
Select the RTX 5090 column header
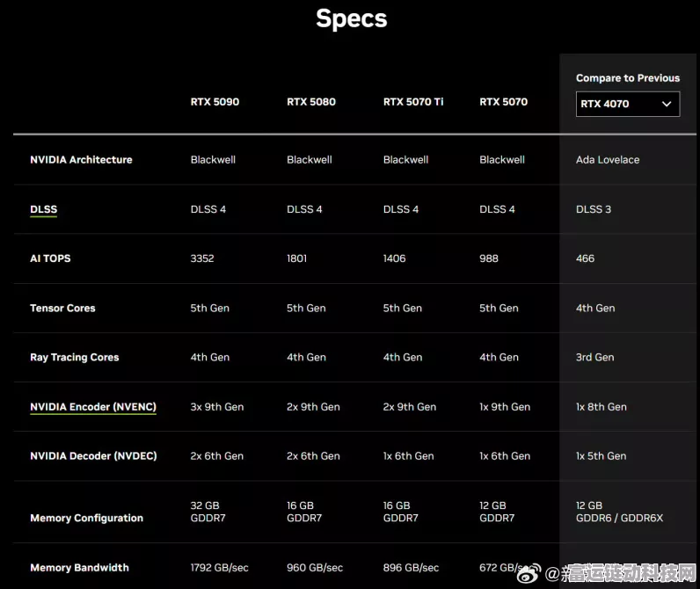[x=215, y=102]
